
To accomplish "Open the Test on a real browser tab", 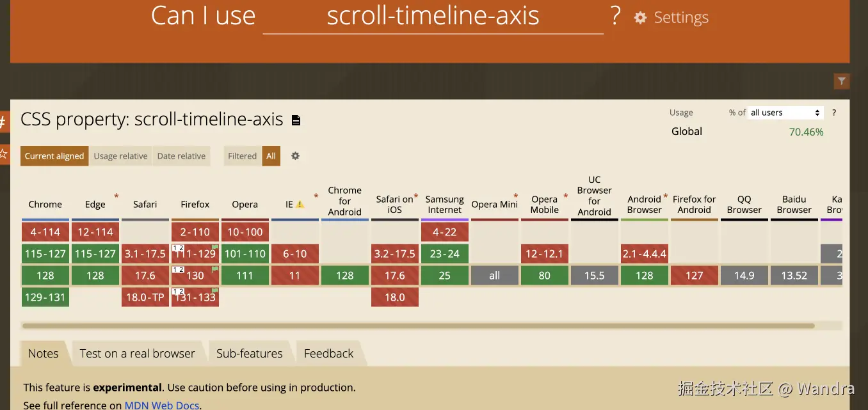I will tap(137, 354).
